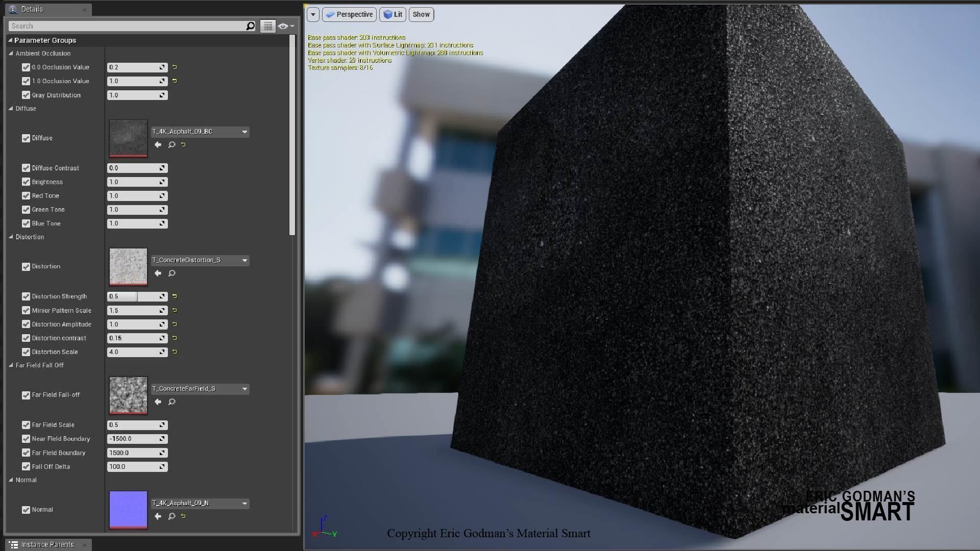Click the Far Field Fall-off texture thumbnail

[128, 395]
